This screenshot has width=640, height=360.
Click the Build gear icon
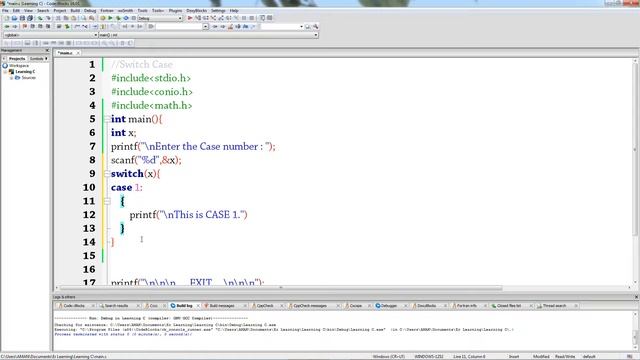click(102, 18)
